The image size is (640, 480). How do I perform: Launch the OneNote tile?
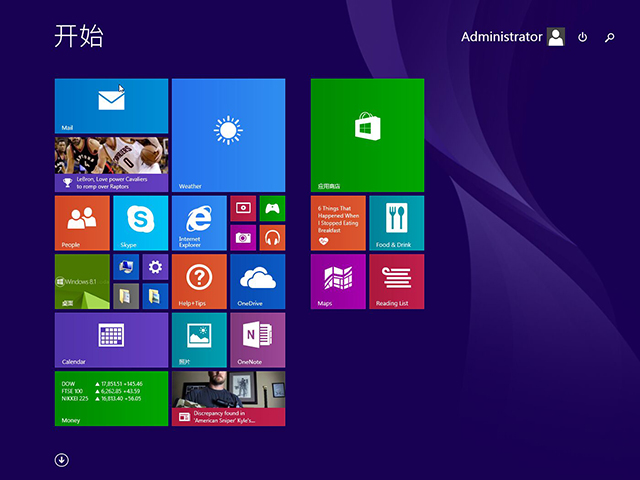(x=258, y=340)
